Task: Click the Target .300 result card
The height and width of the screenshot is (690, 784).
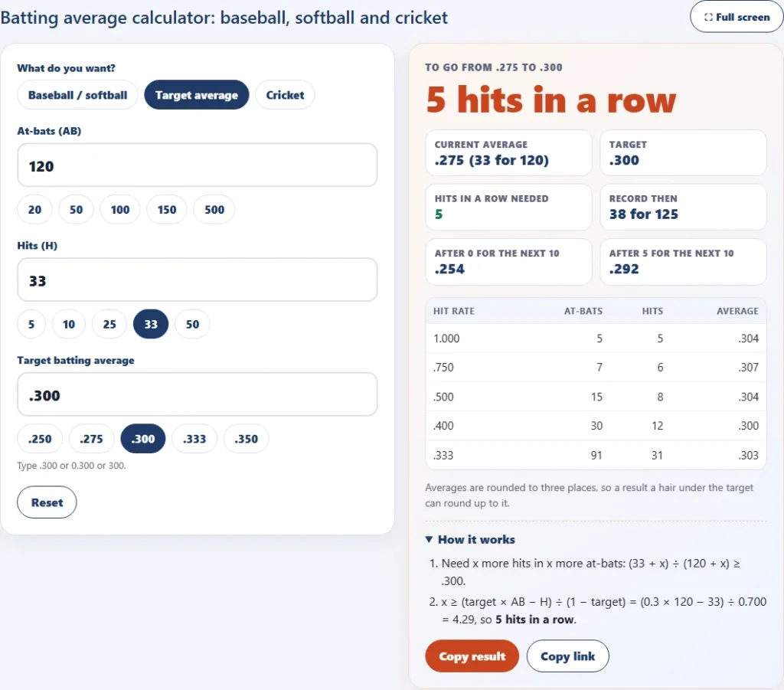Action: click(683, 153)
